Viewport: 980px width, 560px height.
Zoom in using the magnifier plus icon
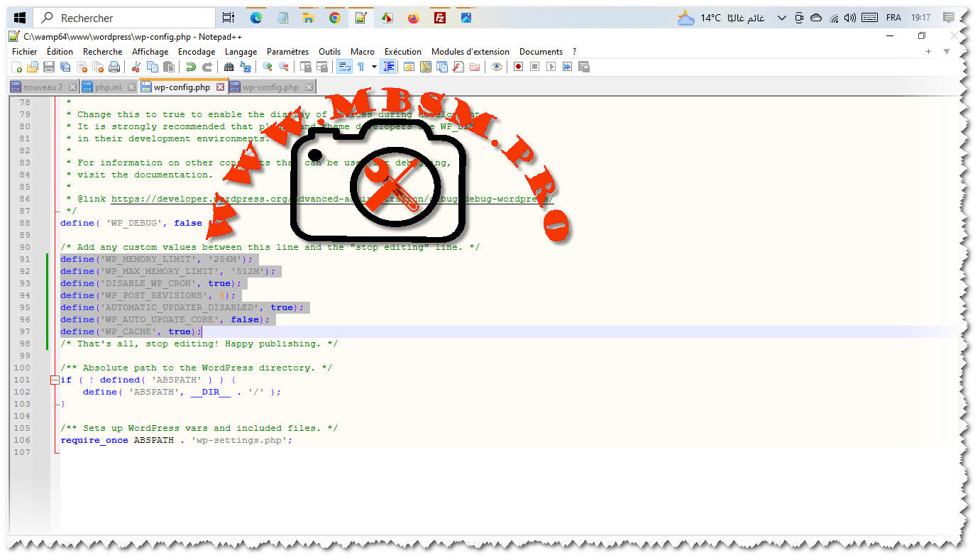pyautogui.click(x=267, y=67)
